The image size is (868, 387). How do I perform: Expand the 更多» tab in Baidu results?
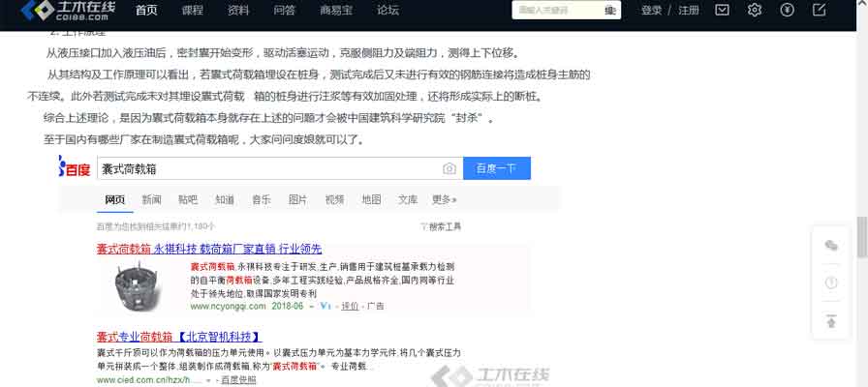tap(444, 200)
